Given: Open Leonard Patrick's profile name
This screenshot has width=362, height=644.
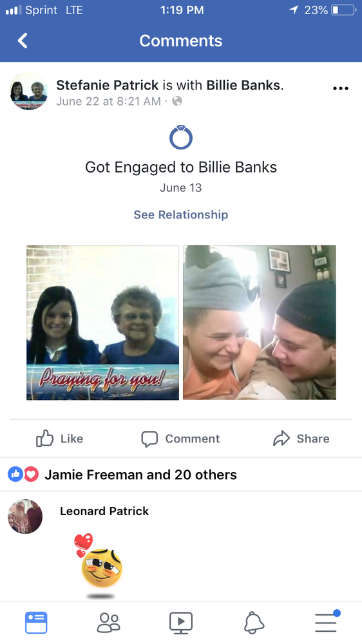Looking at the screenshot, I should click(104, 511).
